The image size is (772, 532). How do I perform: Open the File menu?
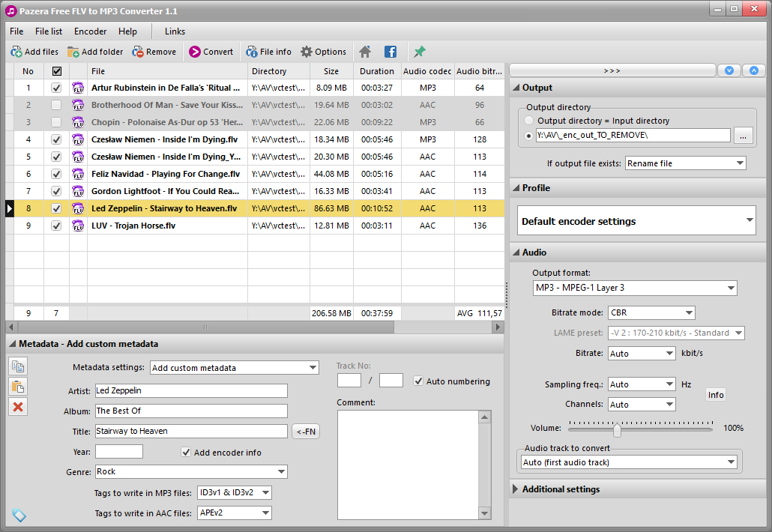(16, 31)
